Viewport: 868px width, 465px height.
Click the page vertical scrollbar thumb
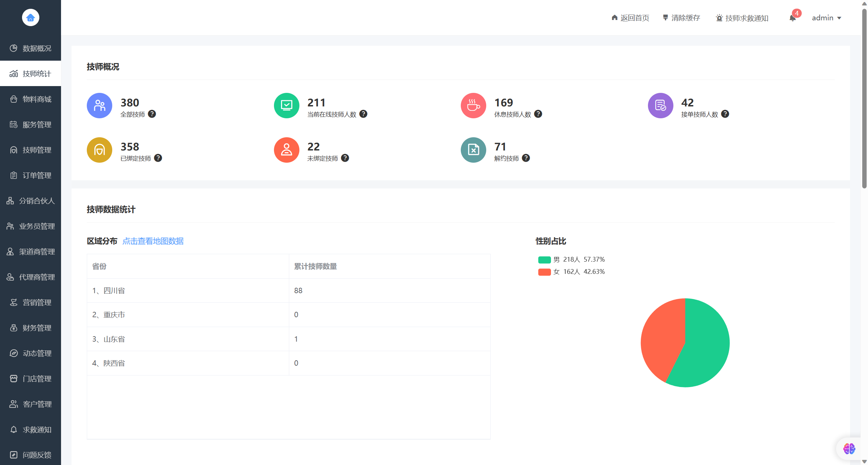coord(864,98)
